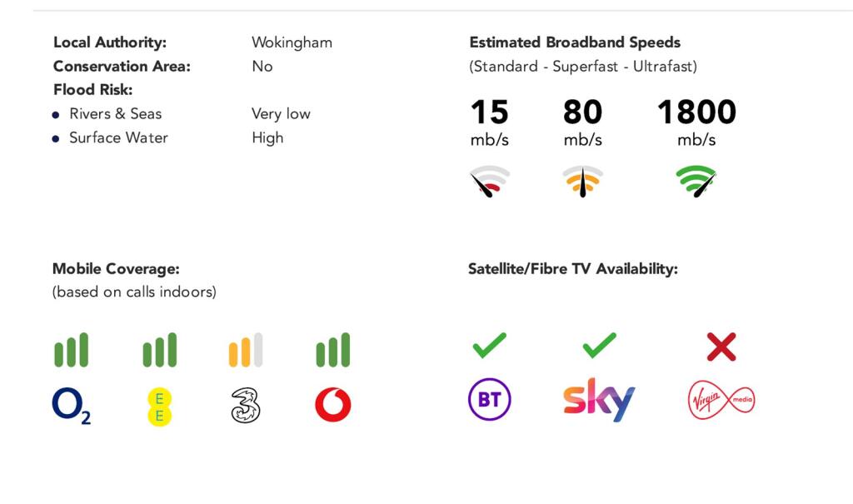This screenshot has width=853, height=504.
Task: Click the Surface Water High risk value
Action: tap(267, 138)
